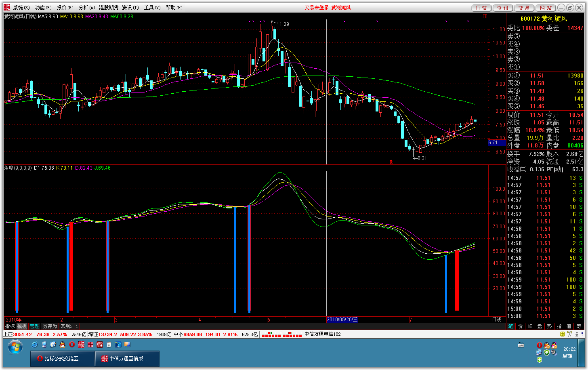This screenshot has height=370, width=588.
Task: Open 指标公式交流区 taskbar window
Action: pyautogui.click(x=63, y=358)
